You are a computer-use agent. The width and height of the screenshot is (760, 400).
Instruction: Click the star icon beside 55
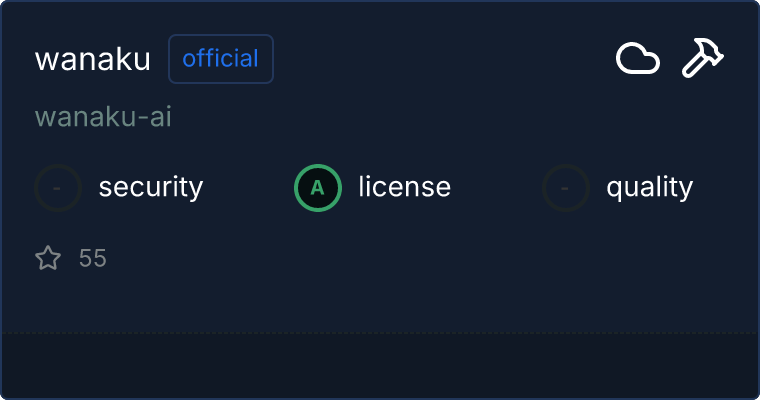[48, 259]
